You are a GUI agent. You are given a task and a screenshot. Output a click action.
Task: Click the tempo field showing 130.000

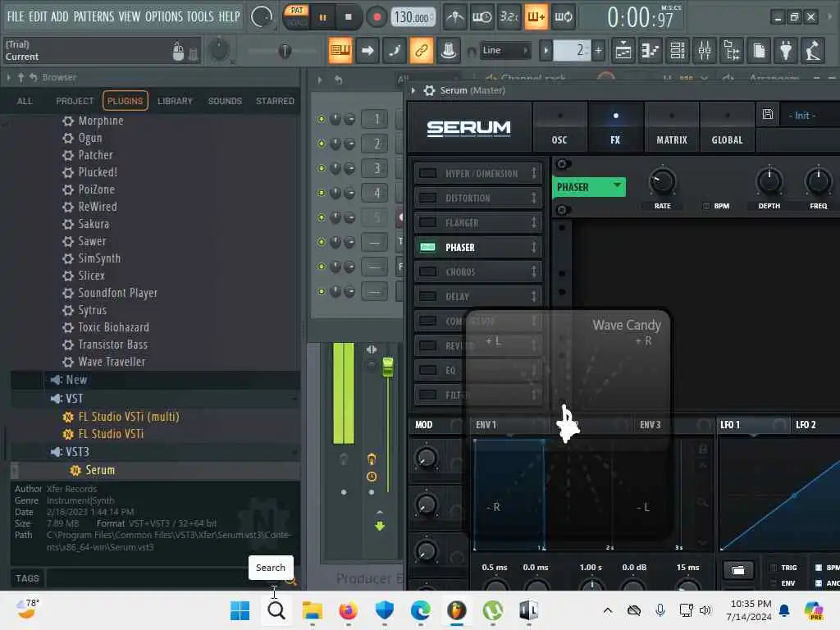pos(412,17)
